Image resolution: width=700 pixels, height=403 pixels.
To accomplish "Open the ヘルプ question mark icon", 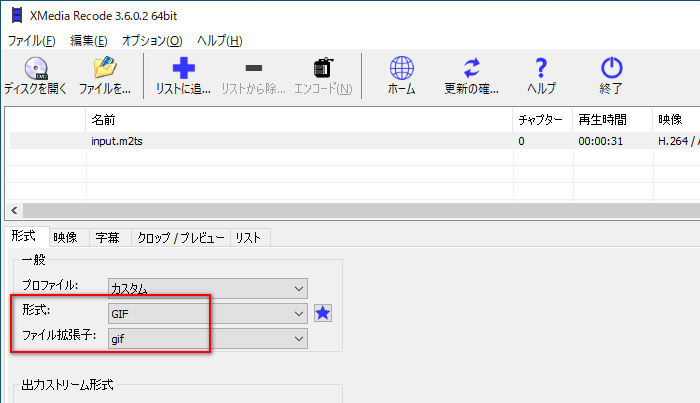I will click(541, 68).
